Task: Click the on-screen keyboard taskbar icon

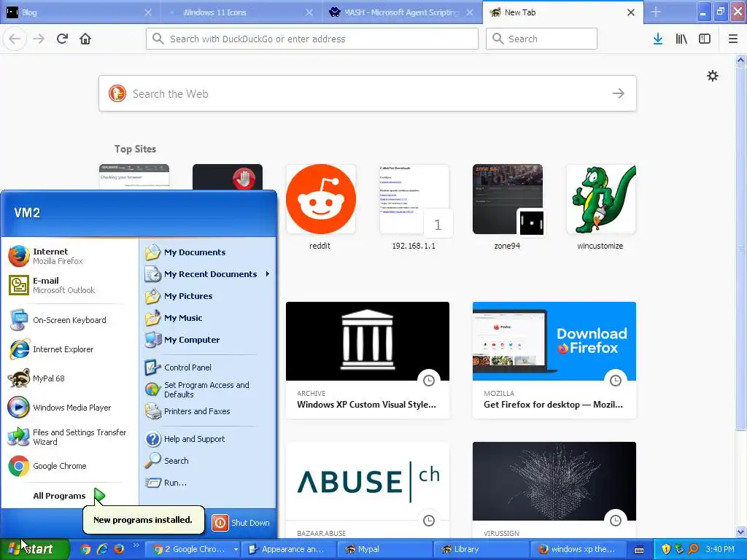Action: click(x=639, y=550)
